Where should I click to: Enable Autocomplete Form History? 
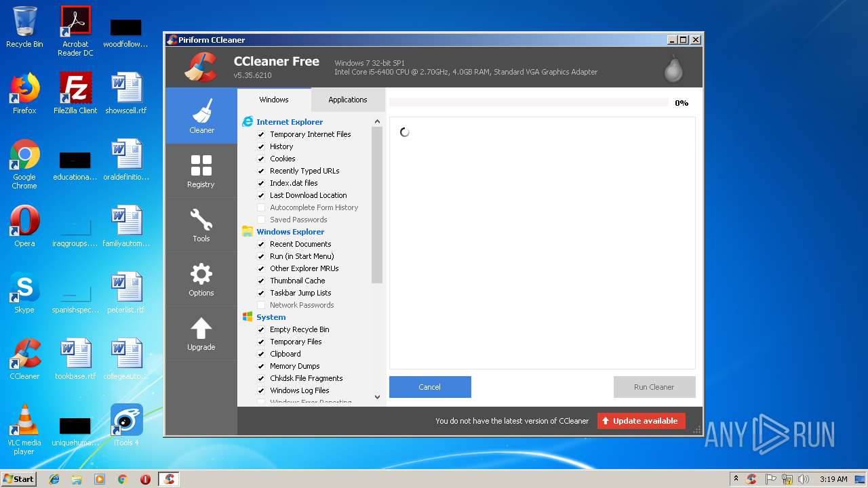(261, 207)
